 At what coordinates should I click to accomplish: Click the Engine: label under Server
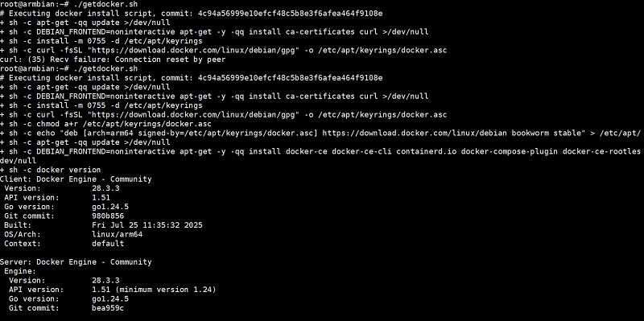coord(21,271)
